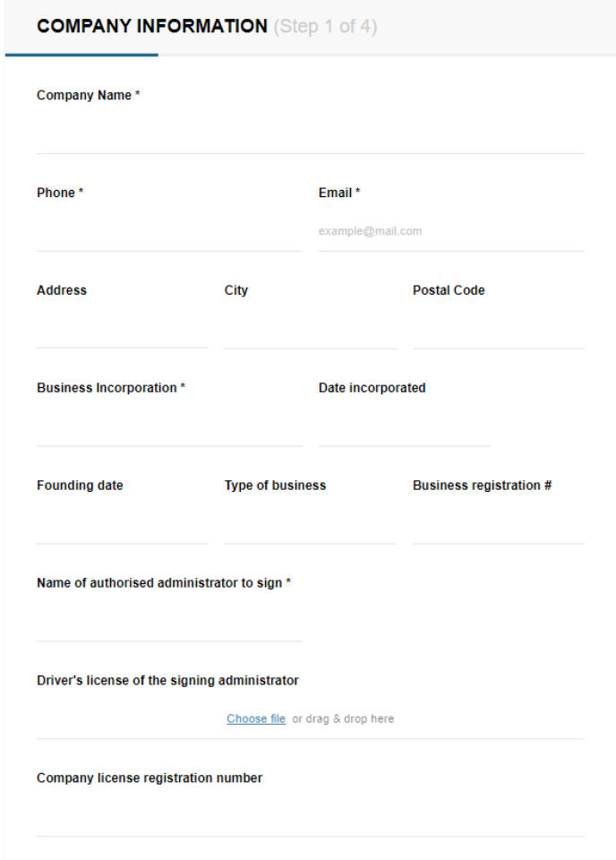Focus the Postal Code input
The image size is (616, 860).
(x=498, y=330)
